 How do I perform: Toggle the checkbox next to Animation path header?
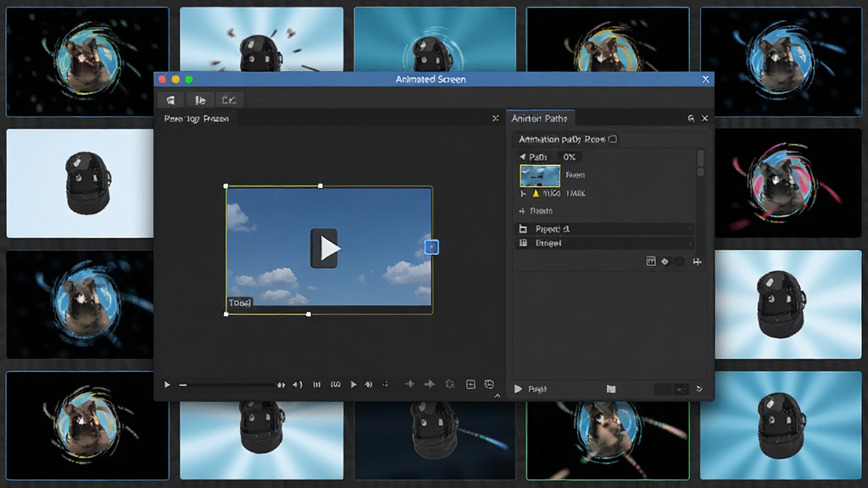coord(613,139)
